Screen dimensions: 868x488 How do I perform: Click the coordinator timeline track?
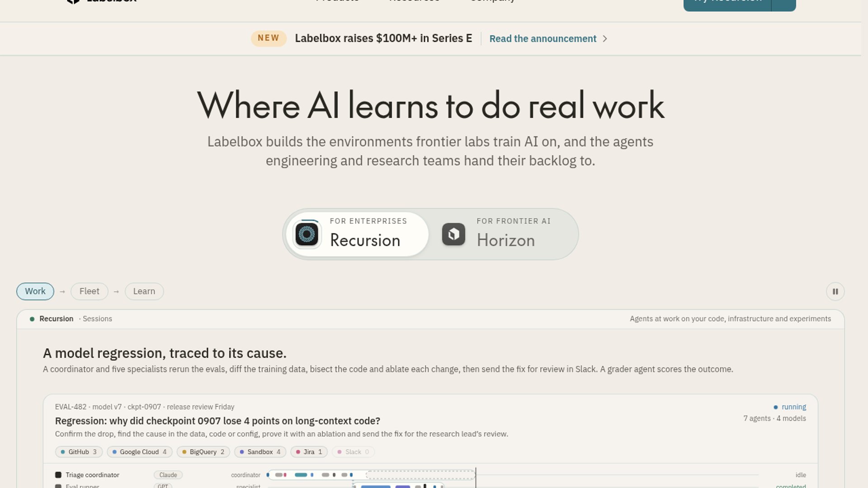pyautogui.click(x=371, y=475)
